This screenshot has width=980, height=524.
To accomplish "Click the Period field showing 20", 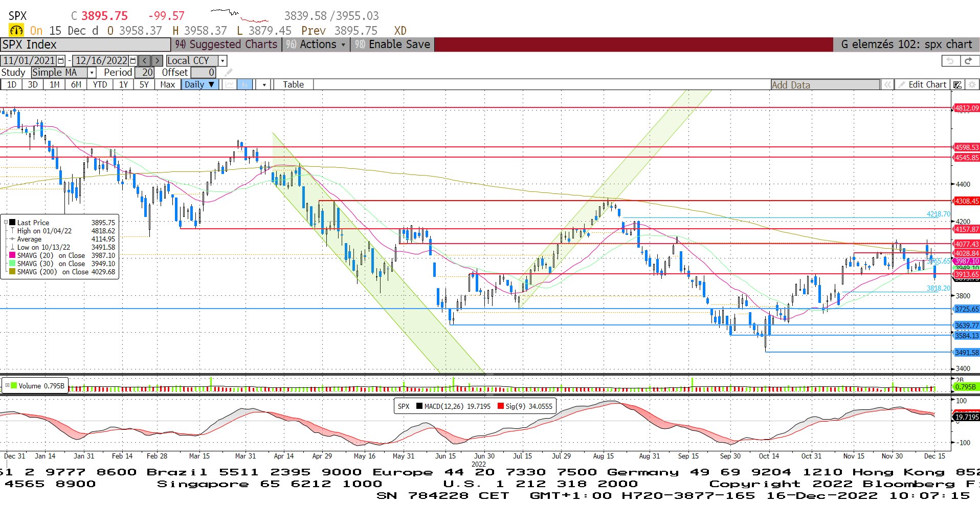I will pos(144,73).
